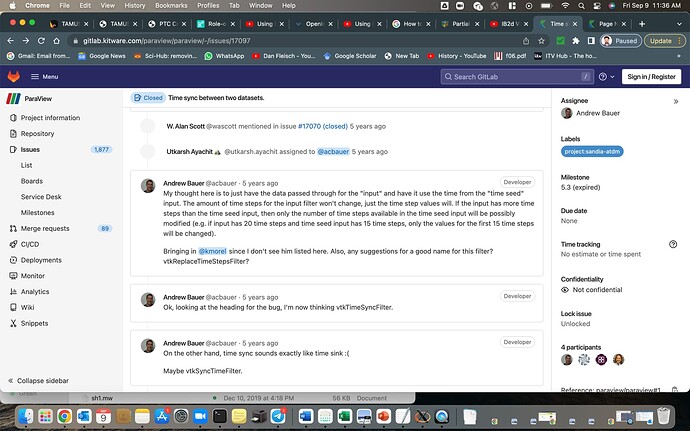Click the Share page icon in address bar

click(526, 41)
